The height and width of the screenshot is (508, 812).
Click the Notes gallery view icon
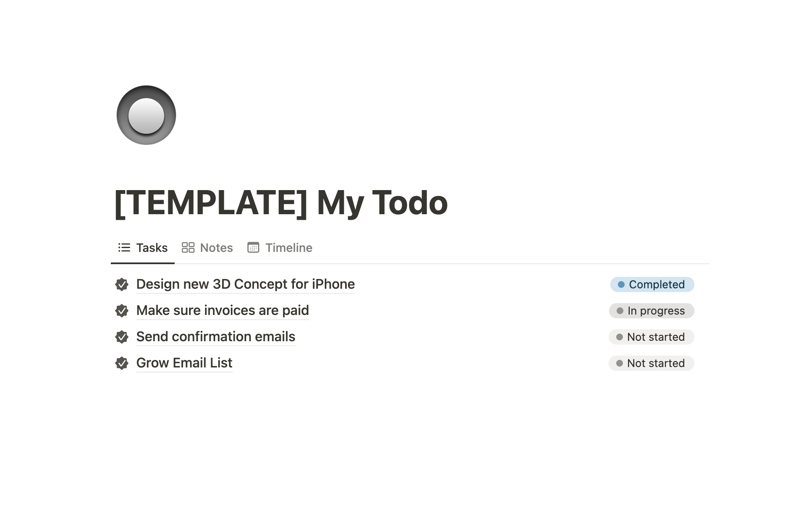[x=188, y=248]
